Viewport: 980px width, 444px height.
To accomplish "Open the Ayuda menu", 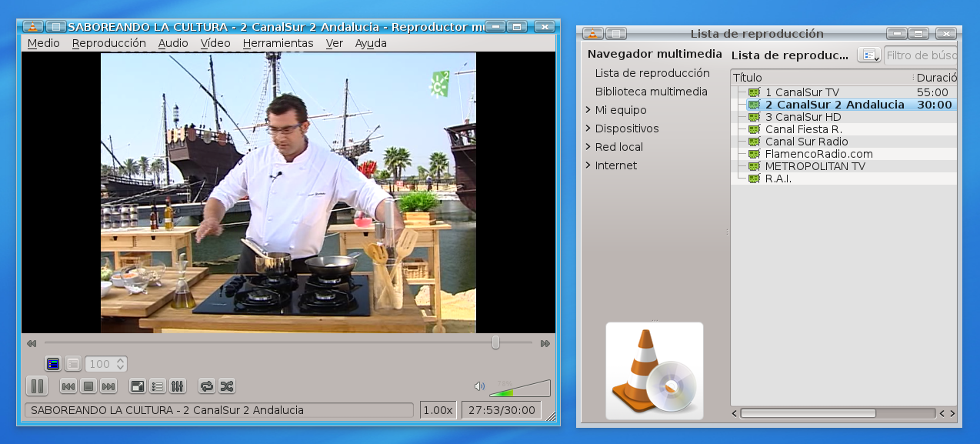I will pos(371,43).
